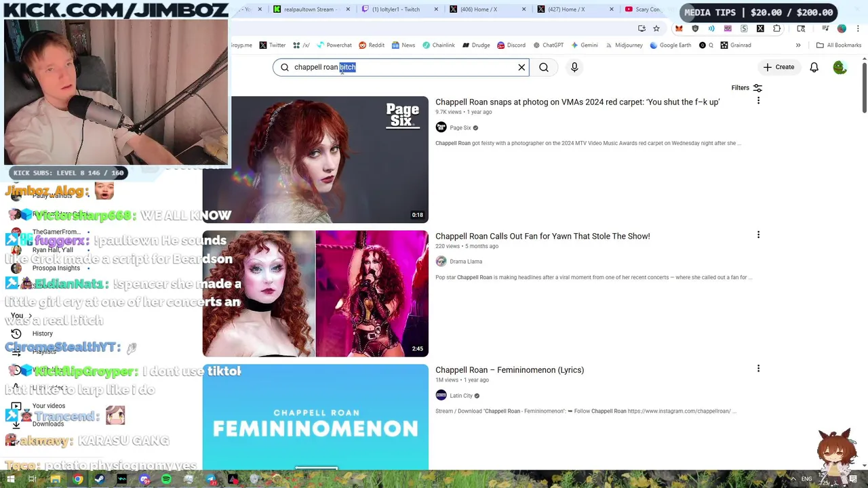
Task: Open ChatGPT bookmark
Action: click(549, 45)
